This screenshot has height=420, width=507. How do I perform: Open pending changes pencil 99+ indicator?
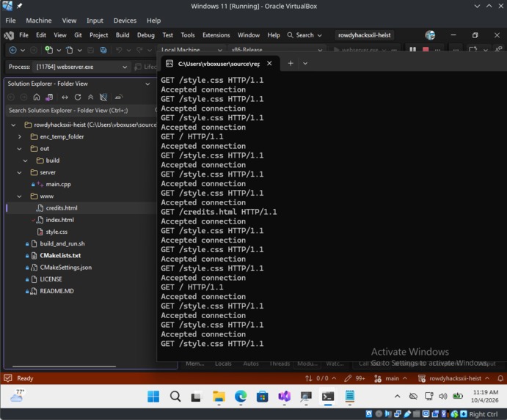point(354,378)
